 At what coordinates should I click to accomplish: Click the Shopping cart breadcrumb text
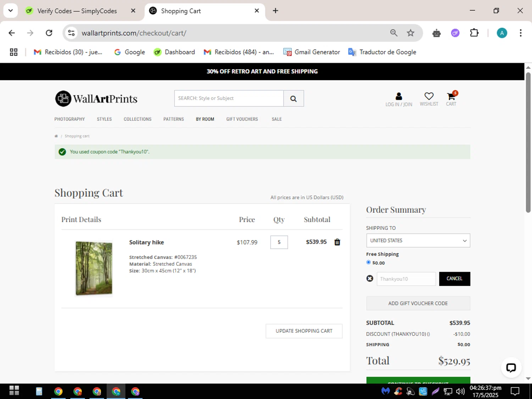click(x=77, y=136)
